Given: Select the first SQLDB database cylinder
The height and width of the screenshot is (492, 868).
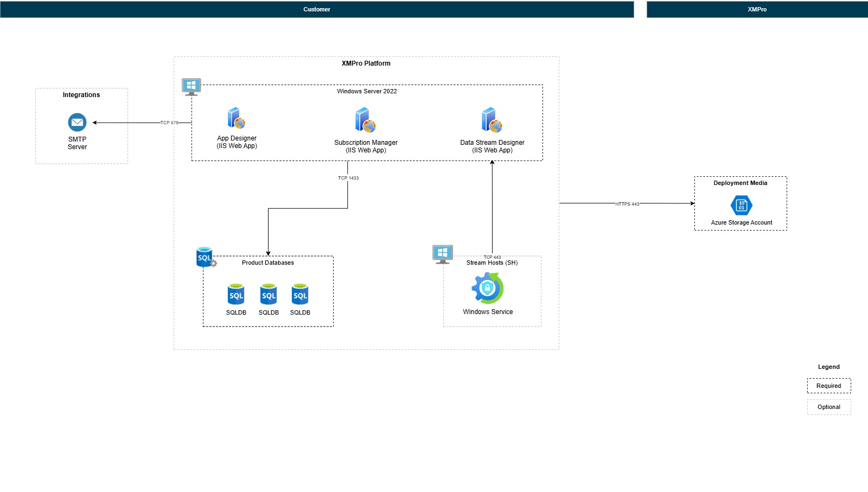Looking at the screenshot, I should [x=236, y=295].
